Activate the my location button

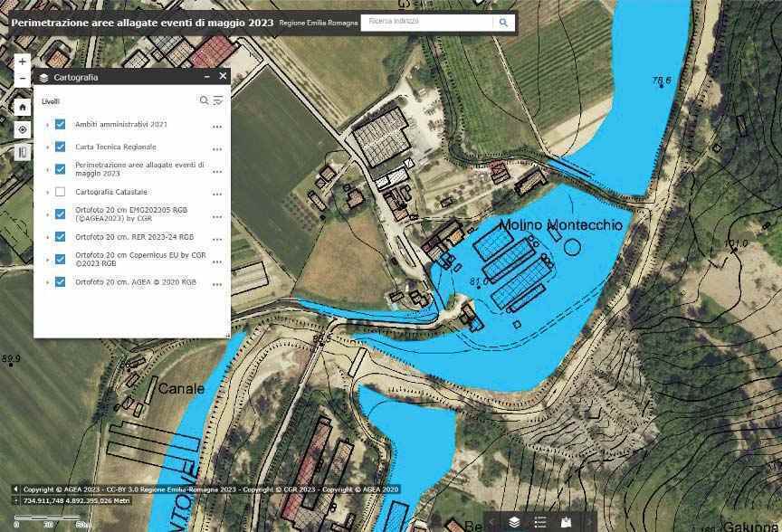click(22, 129)
